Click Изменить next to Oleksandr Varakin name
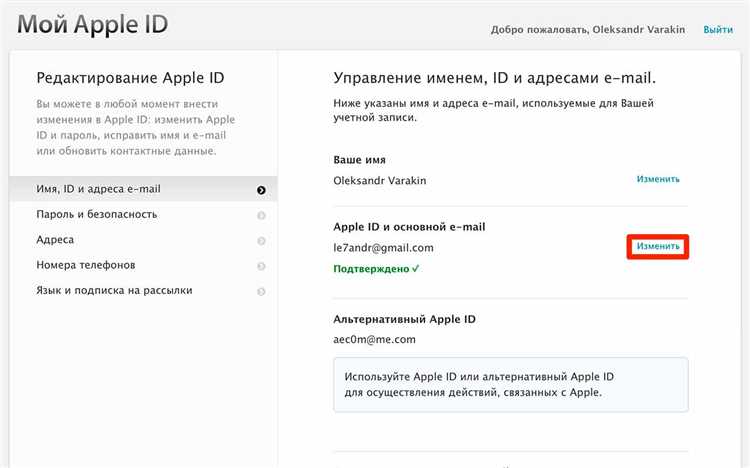Viewport: 750px width, 468px height. pos(658,179)
